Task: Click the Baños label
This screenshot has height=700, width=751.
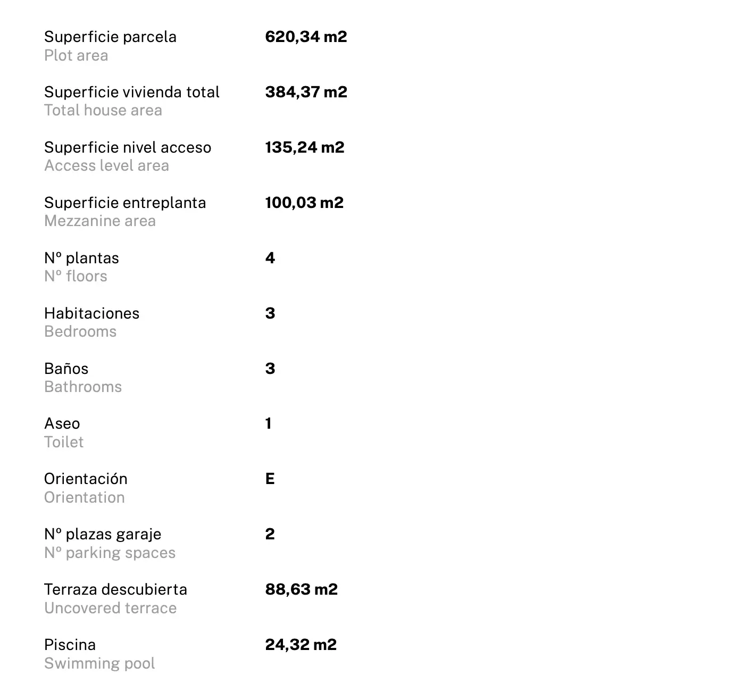Action: (66, 369)
